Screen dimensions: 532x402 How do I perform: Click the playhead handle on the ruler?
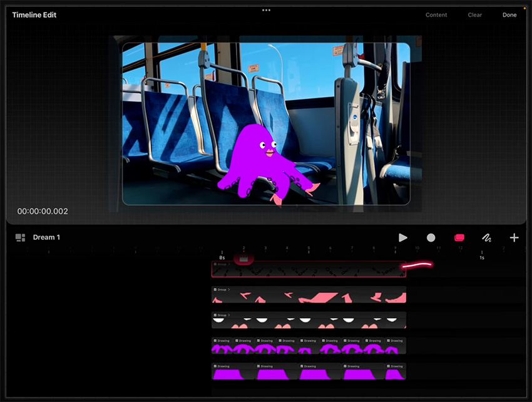click(243, 259)
